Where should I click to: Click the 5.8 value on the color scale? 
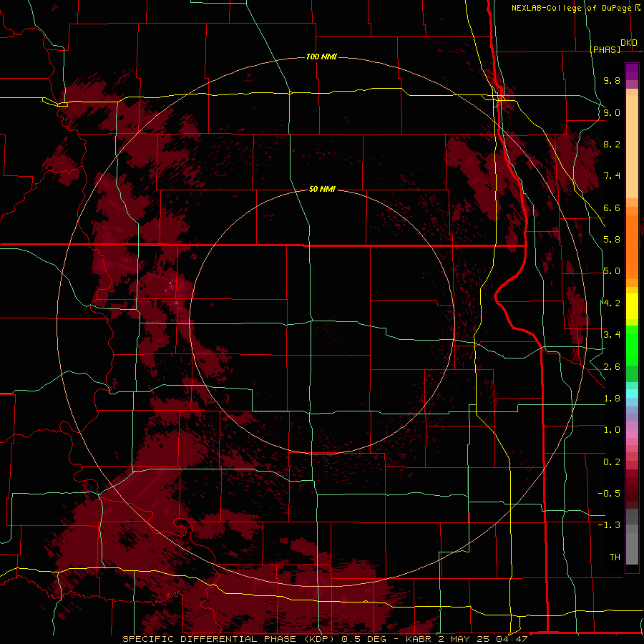612,240
